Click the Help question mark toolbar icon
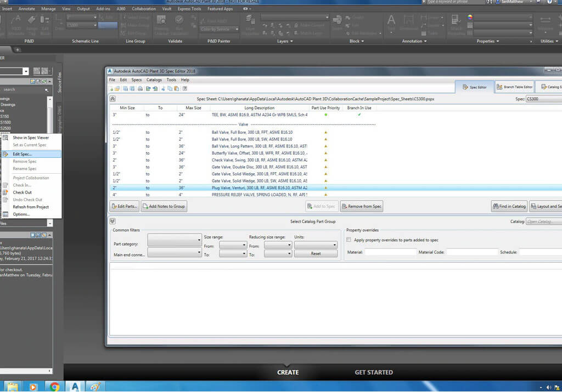Screen dimensions: 562x392 (x=185, y=89)
